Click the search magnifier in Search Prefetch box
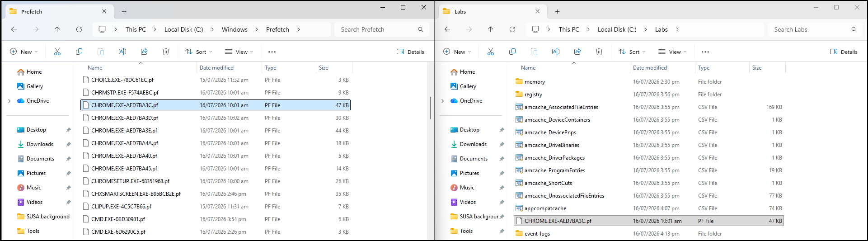 coord(421,29)
